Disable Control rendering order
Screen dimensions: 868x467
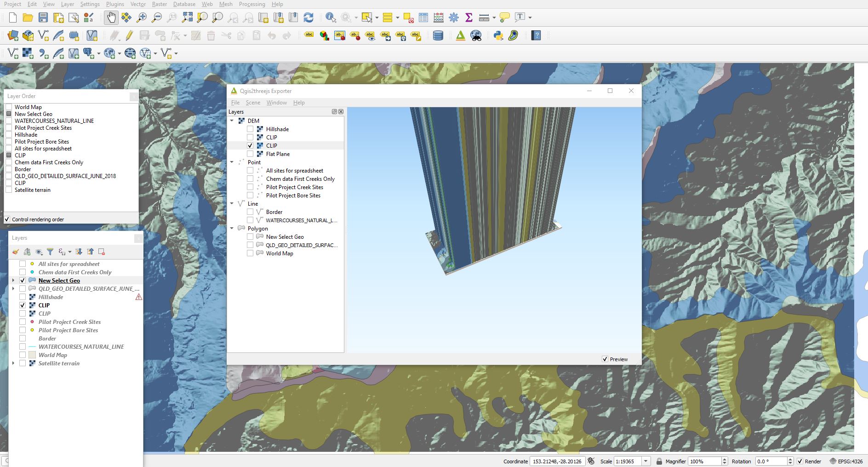(x=7, y=219)
